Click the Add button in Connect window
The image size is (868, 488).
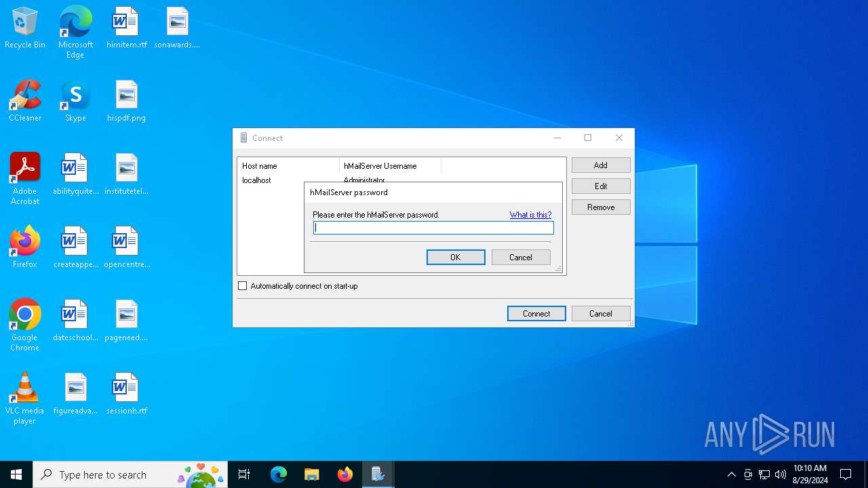pos(601,165)
